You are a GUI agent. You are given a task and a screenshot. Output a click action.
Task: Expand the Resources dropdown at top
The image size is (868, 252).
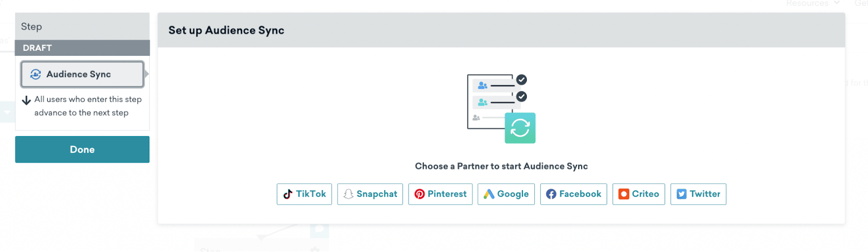click(x=813, y=3)
